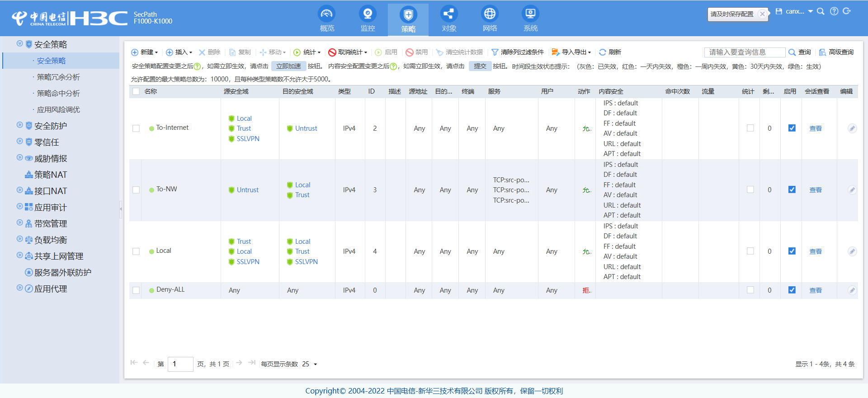Click the 查询 search button
The height and width of the screenshot is (398, 868).
pos(800,52)
